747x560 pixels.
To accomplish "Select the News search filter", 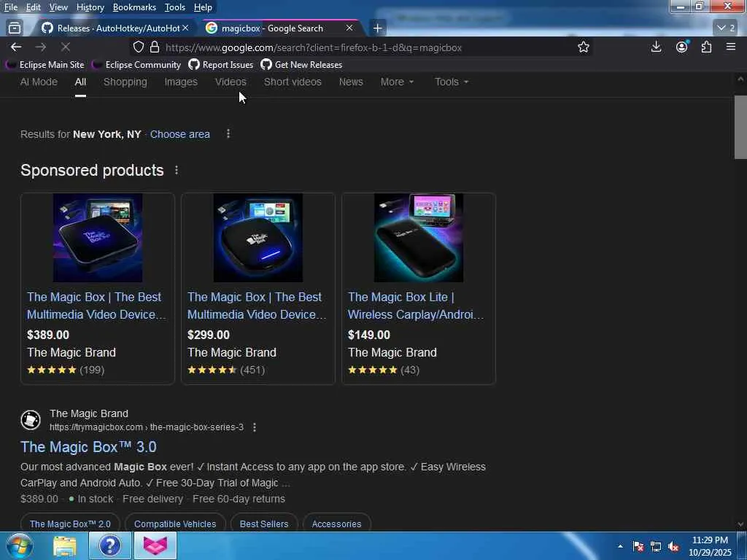I will (x=351, y=82).
